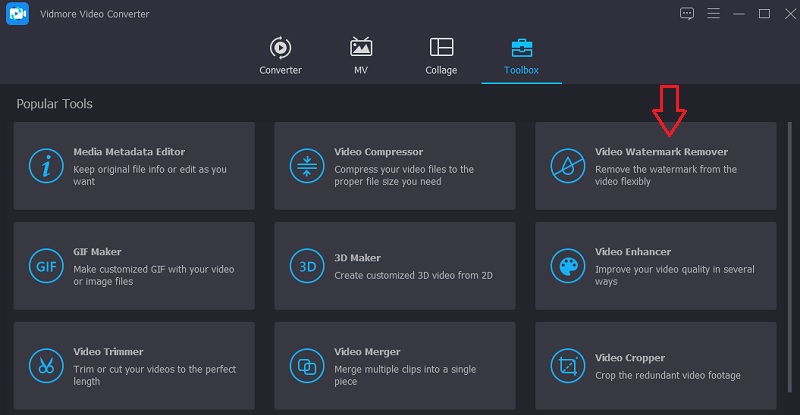Click the 3D Maker icon

pos(307,266)
